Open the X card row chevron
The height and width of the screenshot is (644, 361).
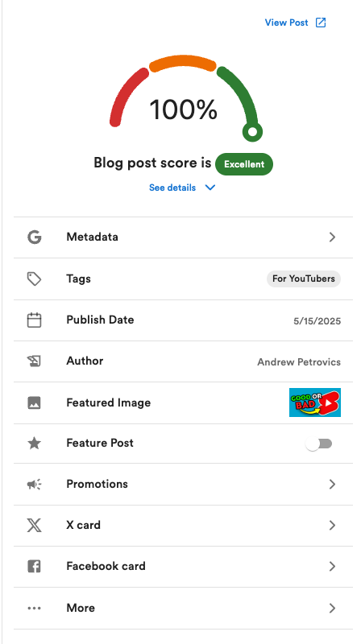pyautogui.click(x=332, y=526)
